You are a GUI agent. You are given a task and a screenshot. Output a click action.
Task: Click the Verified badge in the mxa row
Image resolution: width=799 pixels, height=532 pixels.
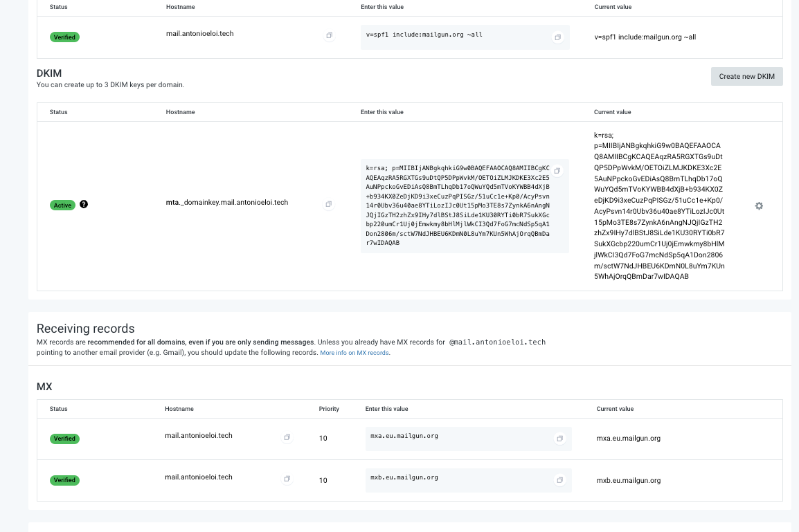pyautogui.click(x=64, y=439)
